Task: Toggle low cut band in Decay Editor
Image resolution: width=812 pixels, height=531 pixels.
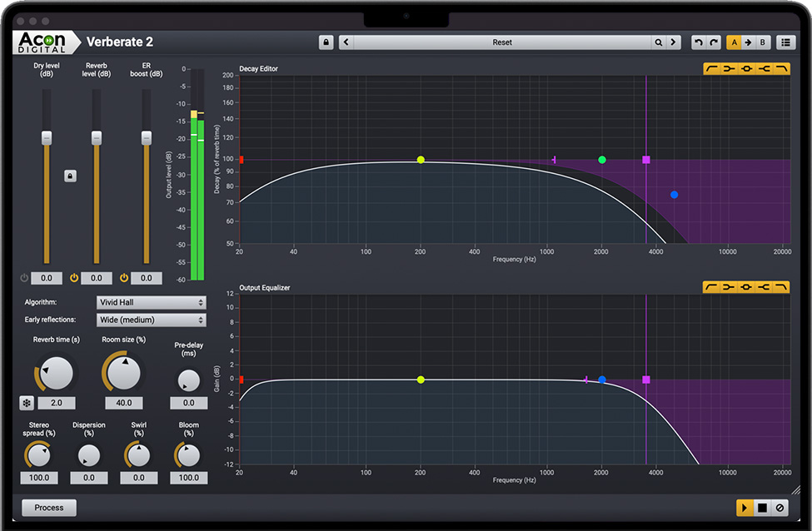Action: [712, 69]
